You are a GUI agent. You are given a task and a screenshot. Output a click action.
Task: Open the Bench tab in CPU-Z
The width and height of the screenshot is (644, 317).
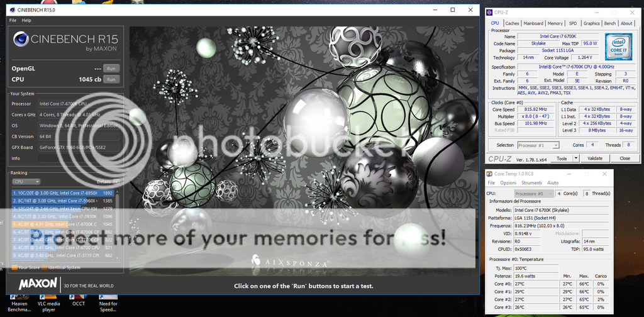pyautogui.click(x=609, y=23)
